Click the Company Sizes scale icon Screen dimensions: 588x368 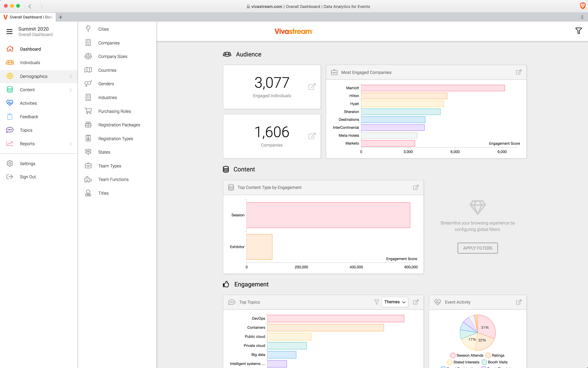pos(88,56)
